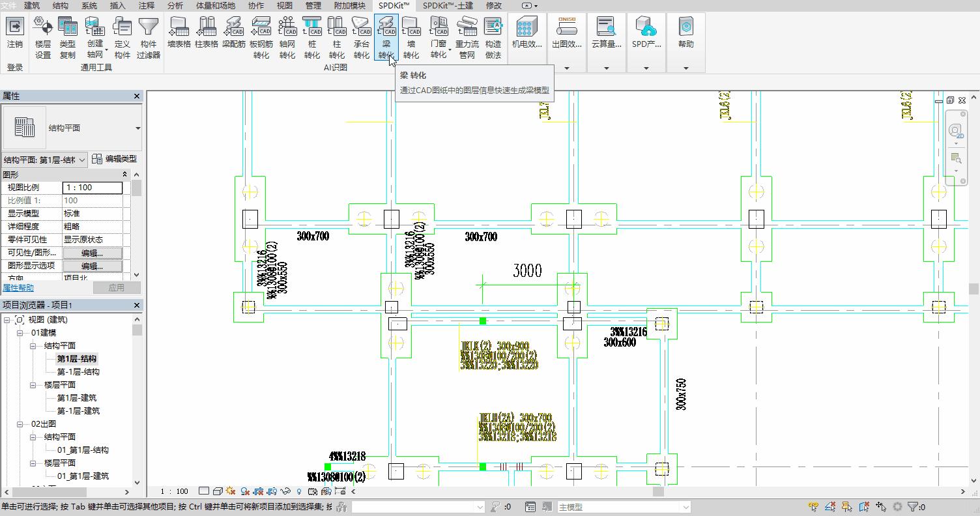Open the 构件过滤器 component filter tool

[x=149, y=38]
